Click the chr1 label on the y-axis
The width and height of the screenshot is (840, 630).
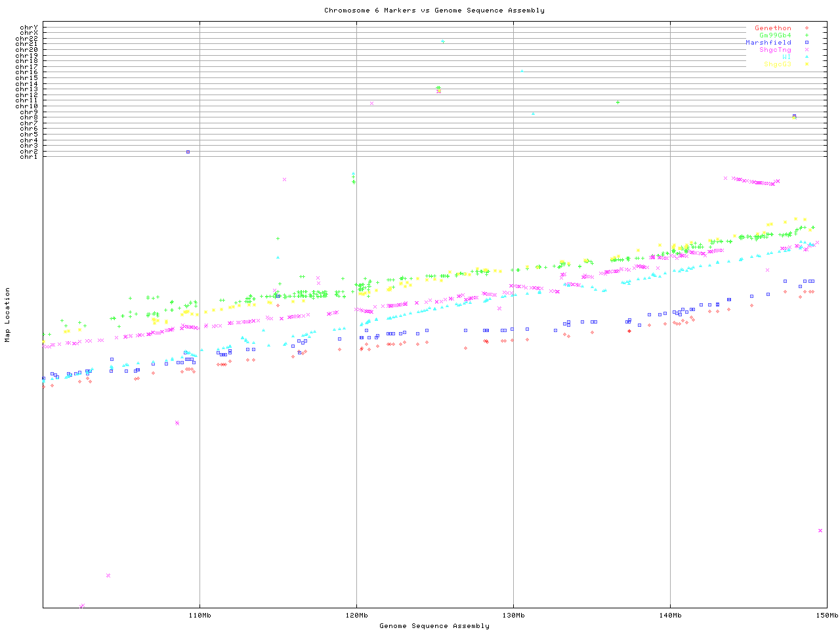[29, 156]
